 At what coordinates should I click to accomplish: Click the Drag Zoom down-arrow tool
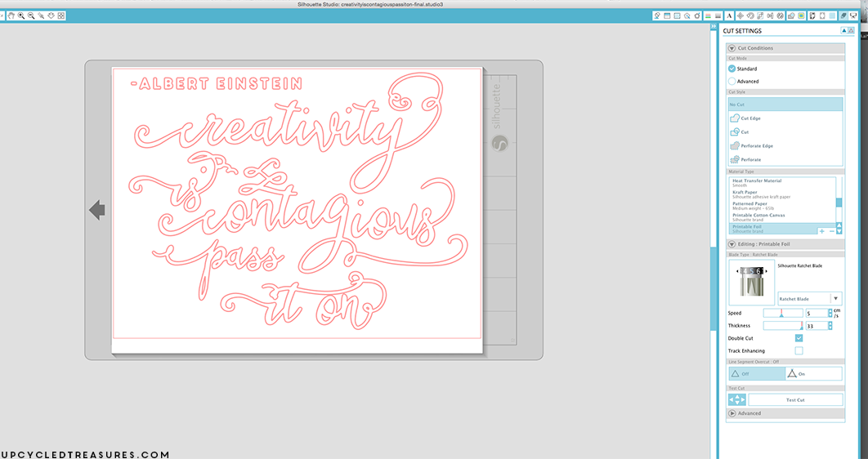[x=51, y=16]
